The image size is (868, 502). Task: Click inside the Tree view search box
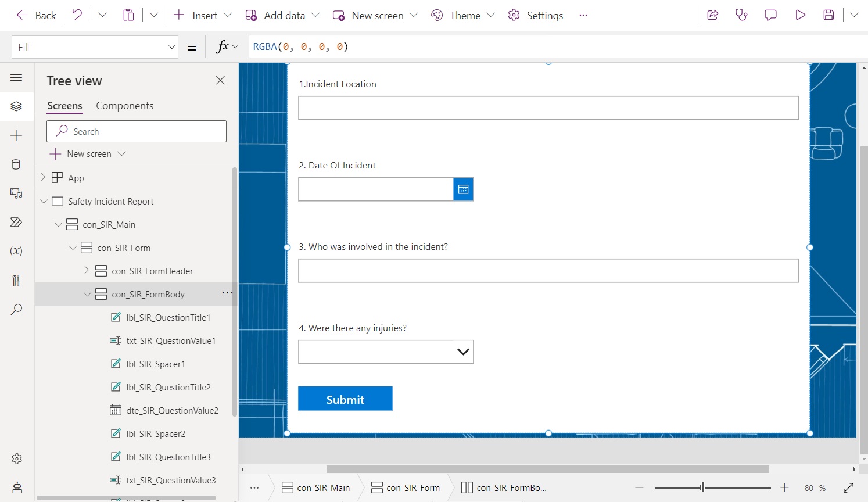pos(136,131)
